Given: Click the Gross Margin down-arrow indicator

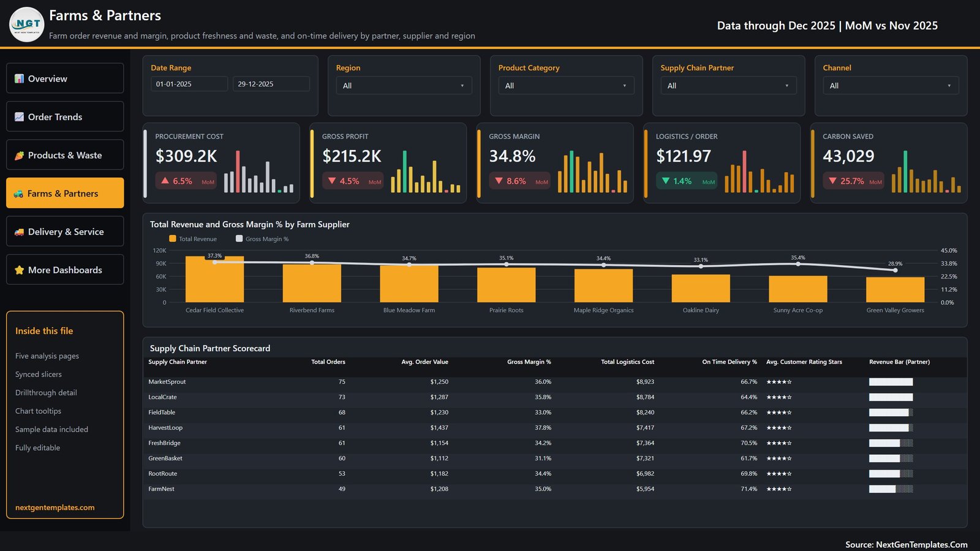Looking at the screenshot, I should click(x=499, y=181).
